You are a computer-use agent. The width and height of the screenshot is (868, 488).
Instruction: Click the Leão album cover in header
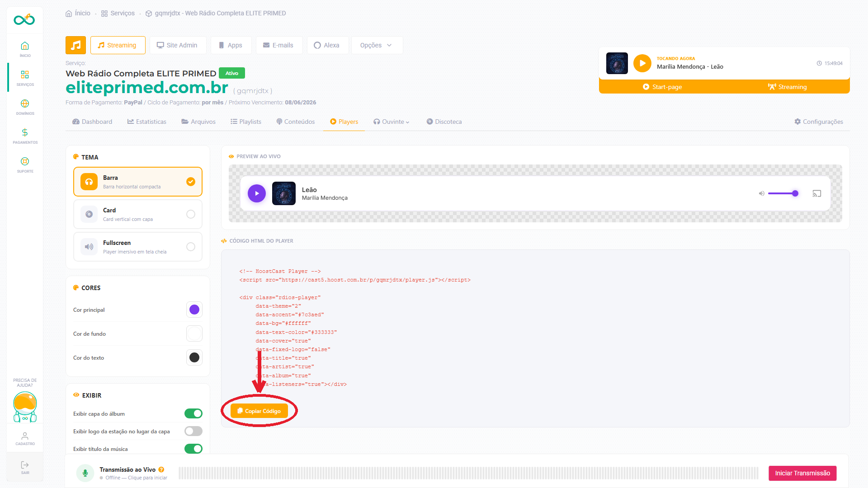[x=617, y=63]
